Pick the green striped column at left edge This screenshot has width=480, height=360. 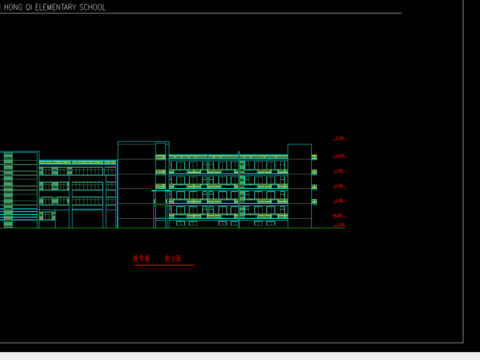[8, 190]
